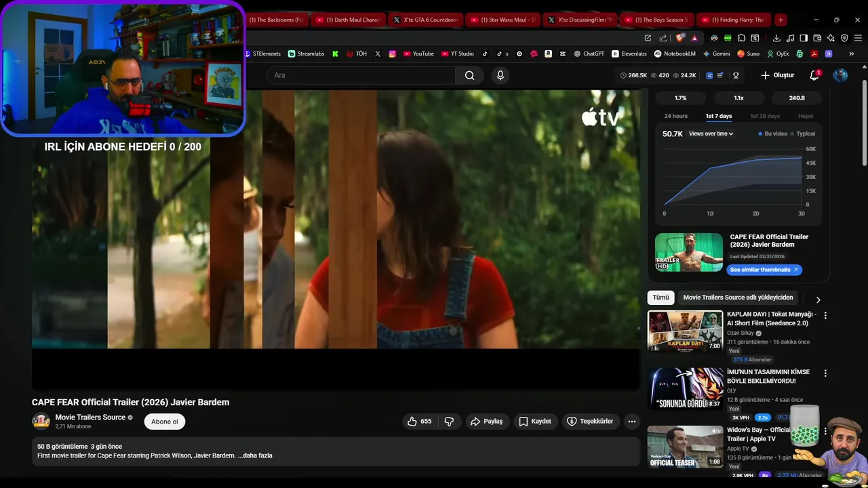Start voice search with the microphone icon
868x488 pixels.
[500, 75]
